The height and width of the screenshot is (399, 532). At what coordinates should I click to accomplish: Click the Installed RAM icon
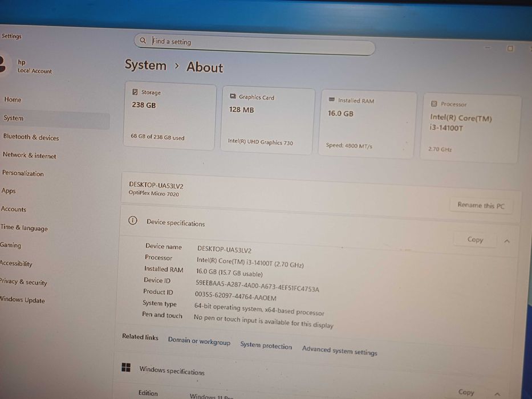pyautogui.click(x=331, y=99)
